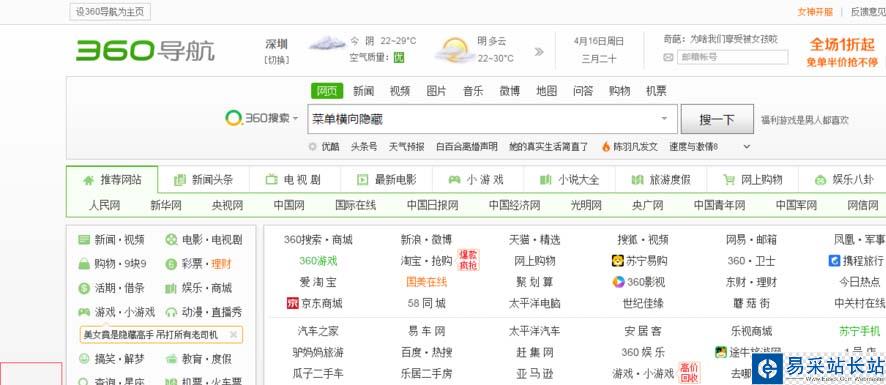886x385 pixels.
Task: Click tomorrow's partly sunny weather icon
Action: tap(454, 50)
